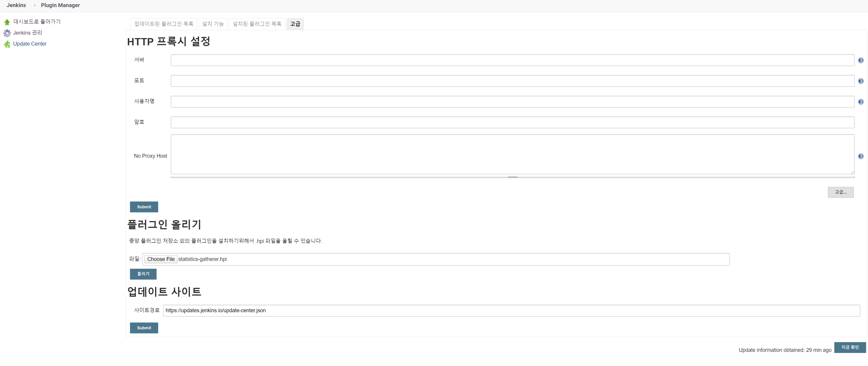Open help icon for 포트 field
This screenshot has width=868, height=366.
click(x=860, y=81)
